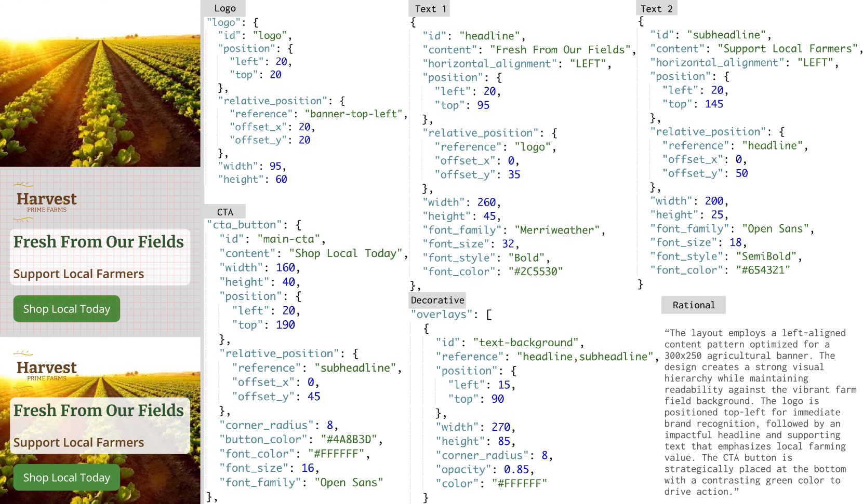Image resolution: width=863 pixels, height=504 pixels.
Task: Click Shop Local Today button on farm banner
Action: (x=67, y=478)
